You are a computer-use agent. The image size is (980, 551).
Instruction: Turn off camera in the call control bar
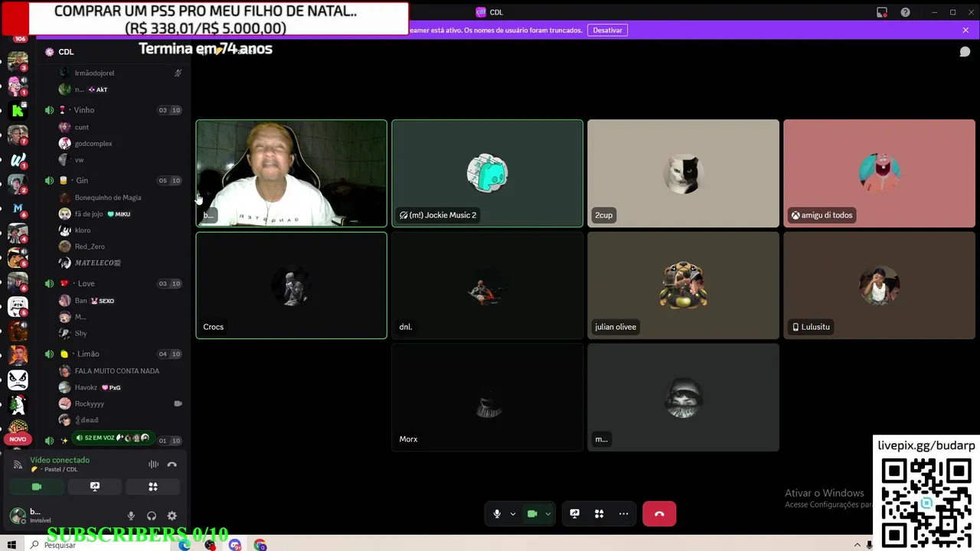pos(532,514)
